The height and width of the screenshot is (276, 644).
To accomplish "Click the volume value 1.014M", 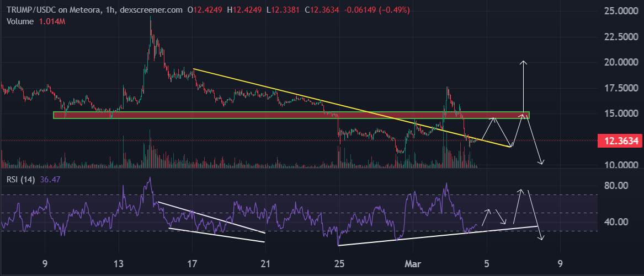I will pyautogui.click(x=52, y=21).
